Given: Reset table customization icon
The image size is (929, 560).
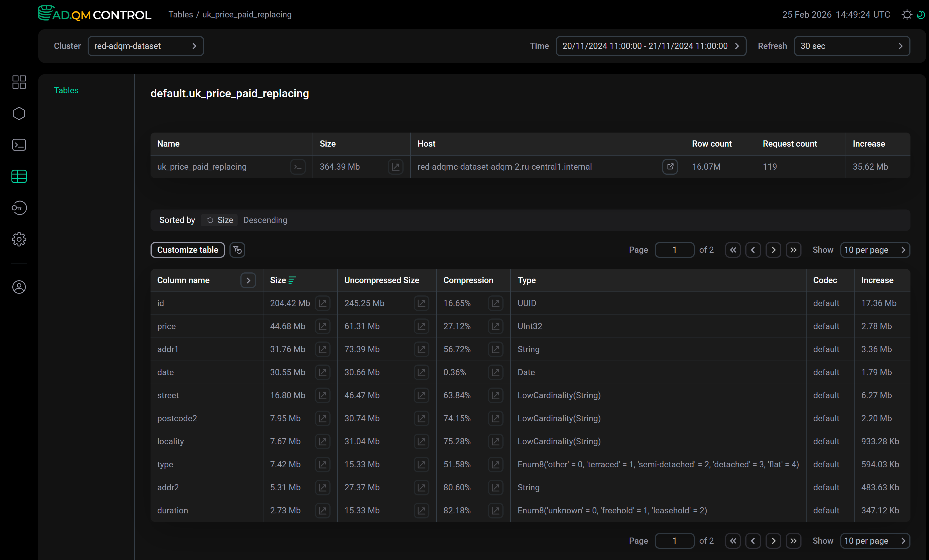Looking at the screenshot, I should click(237, 250).
